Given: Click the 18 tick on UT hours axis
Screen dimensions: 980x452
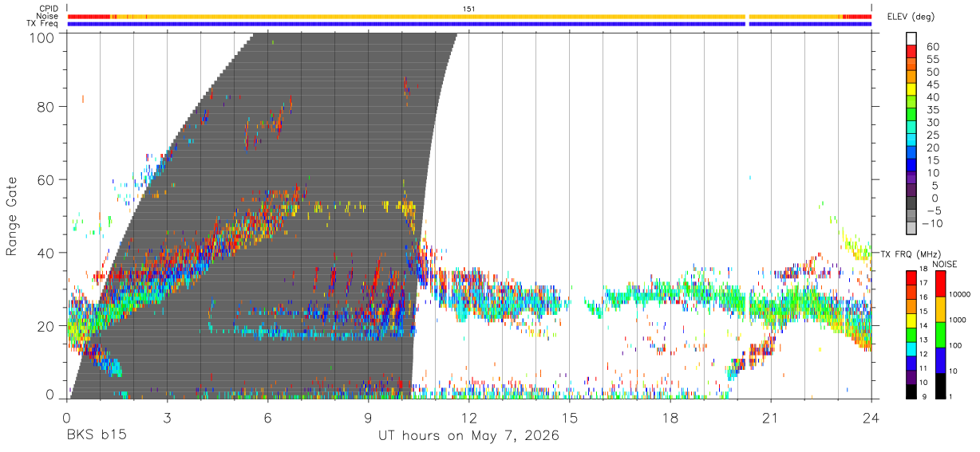Looking at the screenshot, I should 670,417.
